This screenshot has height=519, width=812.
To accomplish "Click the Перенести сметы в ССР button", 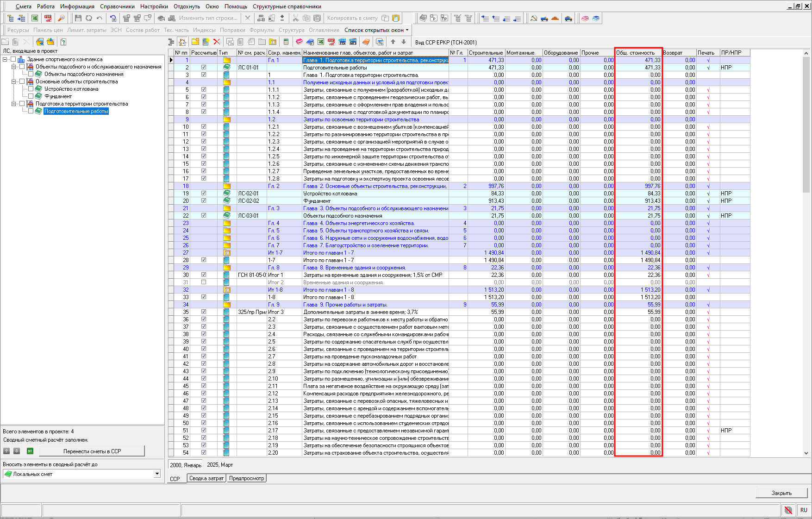I will click(x=92, y=451).
